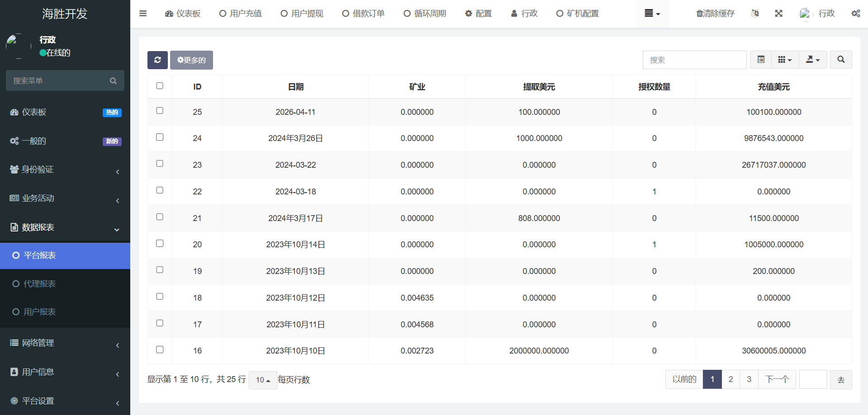868x415 pixels.
Task: Check the select-all checkbox in table header
Action: click(160, 86)
